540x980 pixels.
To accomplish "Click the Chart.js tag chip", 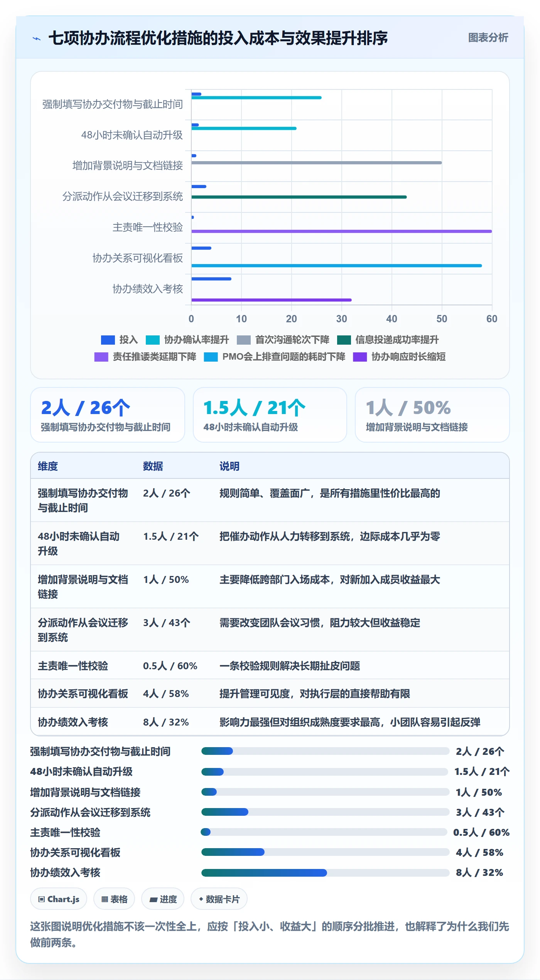I will (x=59, y=899).
